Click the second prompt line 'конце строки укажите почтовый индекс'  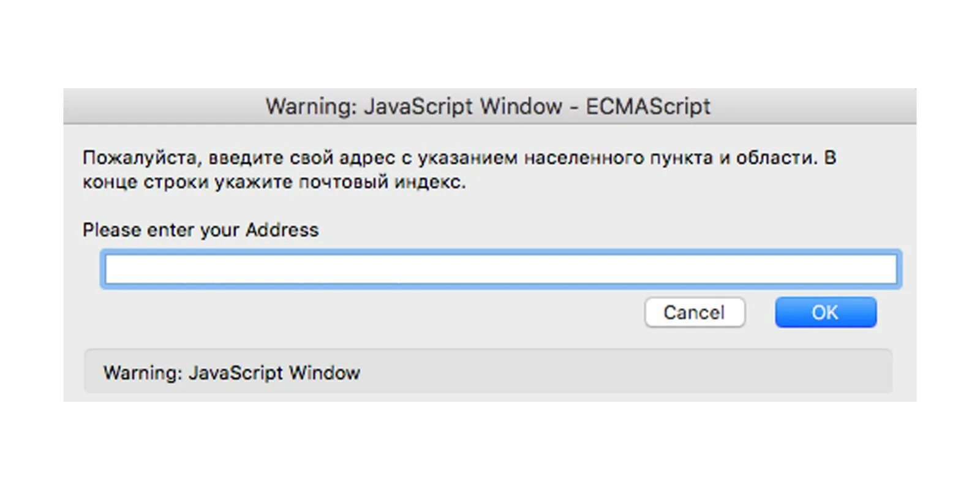[x=274, y=182]
